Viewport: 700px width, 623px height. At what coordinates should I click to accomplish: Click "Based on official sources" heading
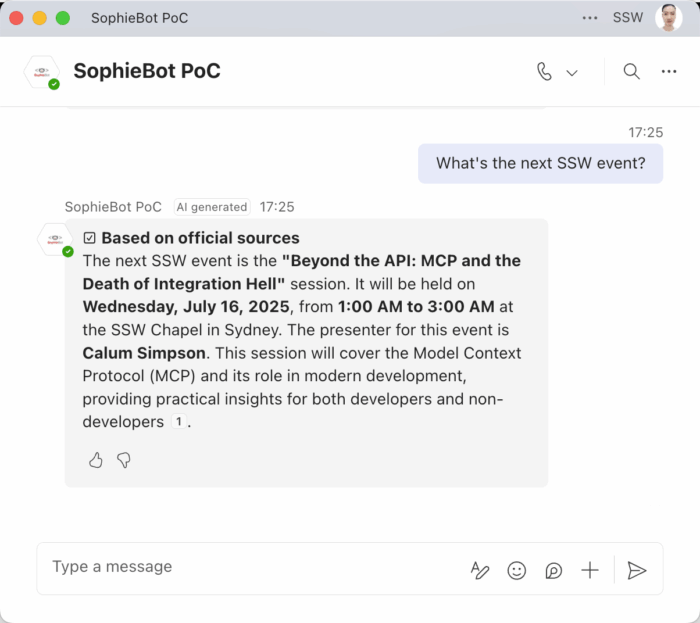pos(200,238)
